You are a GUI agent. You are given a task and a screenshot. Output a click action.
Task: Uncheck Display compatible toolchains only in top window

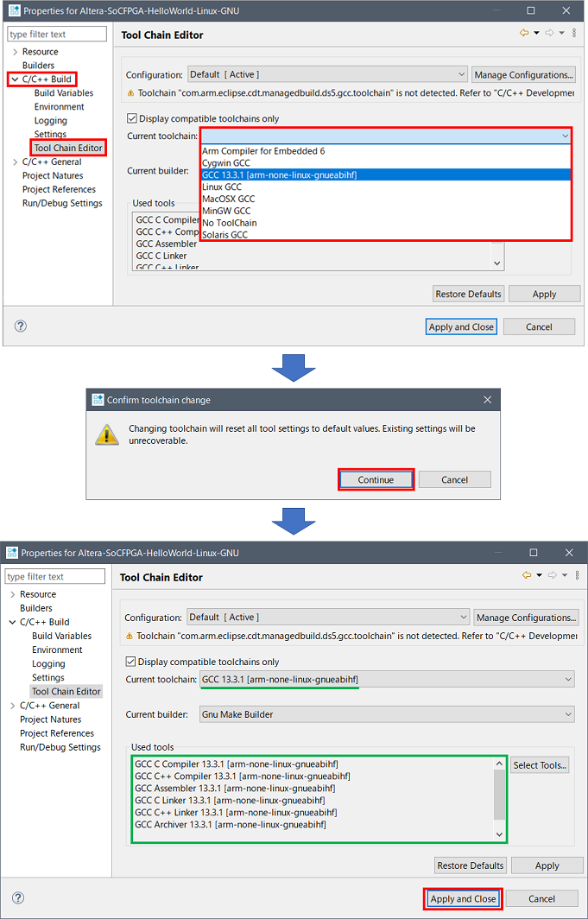131,118
